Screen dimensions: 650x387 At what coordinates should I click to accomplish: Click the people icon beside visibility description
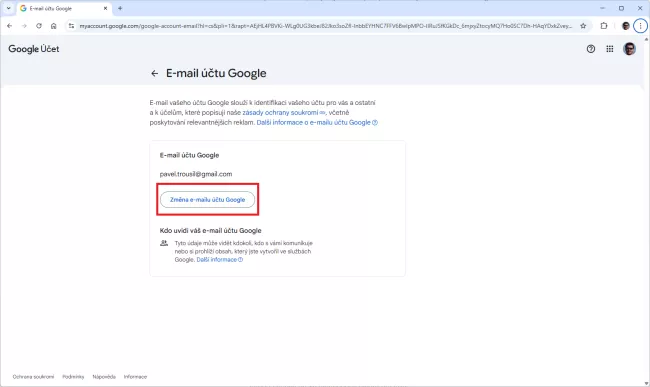pos(164,243)
